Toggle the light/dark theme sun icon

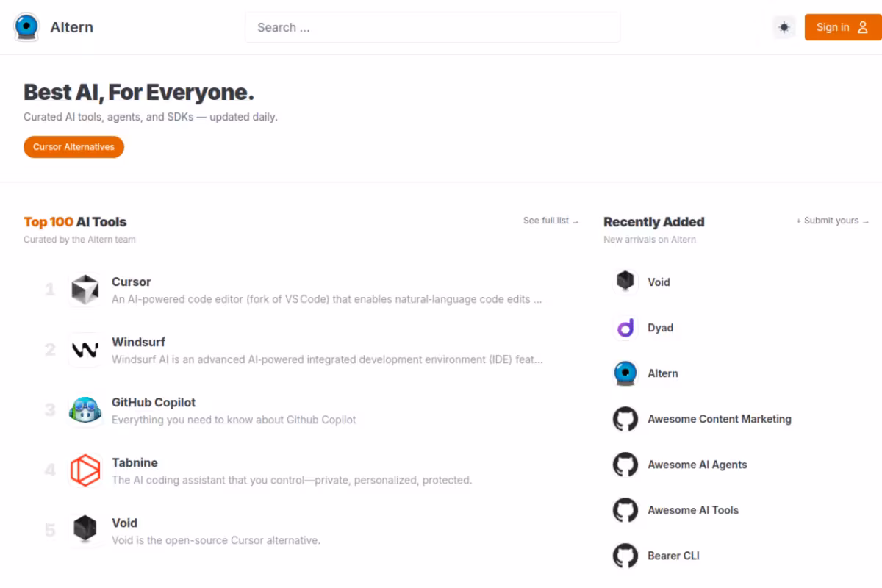coord(784,27)
